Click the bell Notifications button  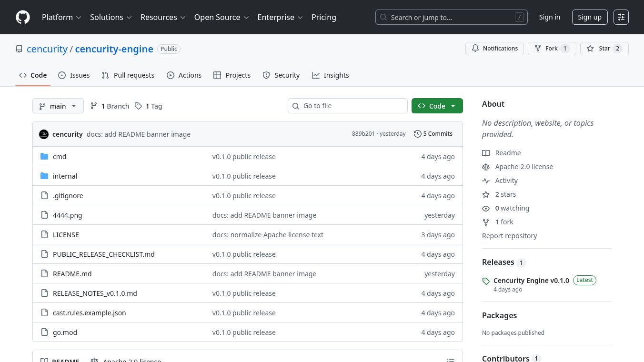(494, 49)
